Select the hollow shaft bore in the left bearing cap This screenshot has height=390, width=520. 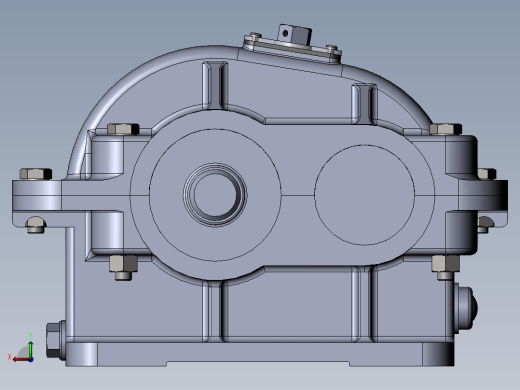pos(215,195)
